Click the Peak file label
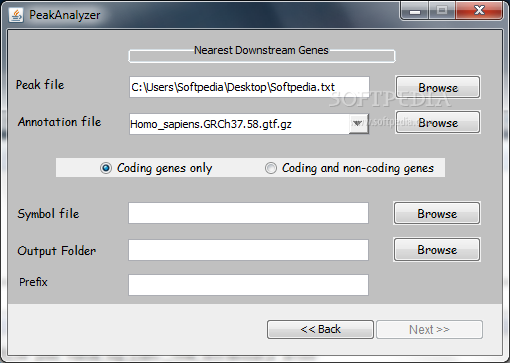 click(40, 85)
